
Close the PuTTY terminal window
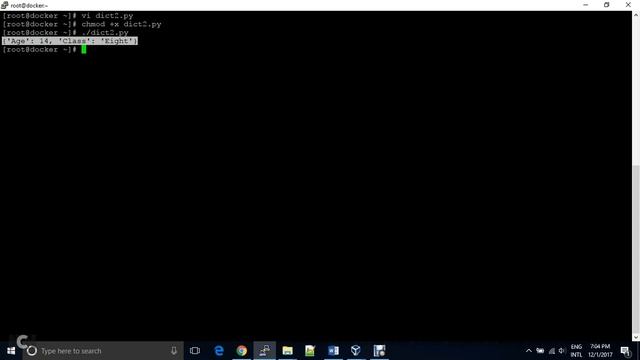[x=628, y=5]
